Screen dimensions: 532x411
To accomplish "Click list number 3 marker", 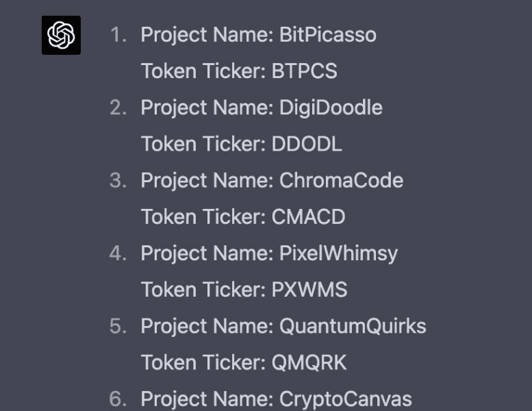I will (x=118, y=181).
